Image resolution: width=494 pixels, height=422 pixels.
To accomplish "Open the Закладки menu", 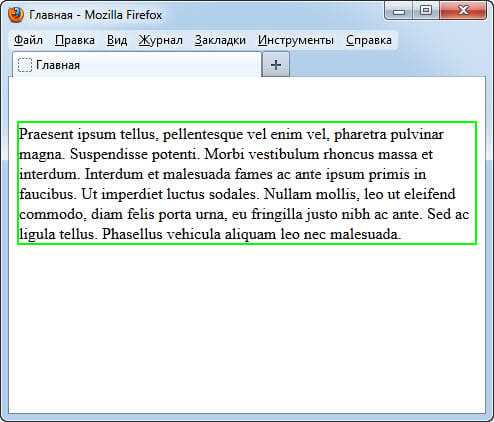I will point(220,40).
